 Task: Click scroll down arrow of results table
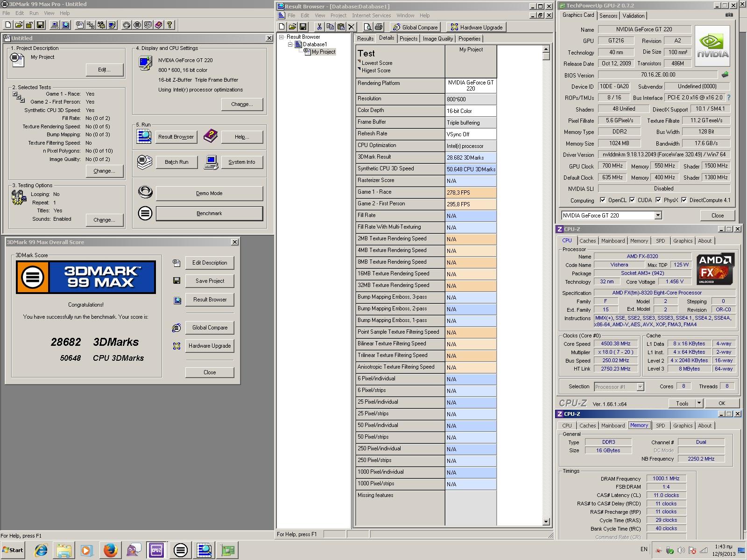click(x=546, y=522)
